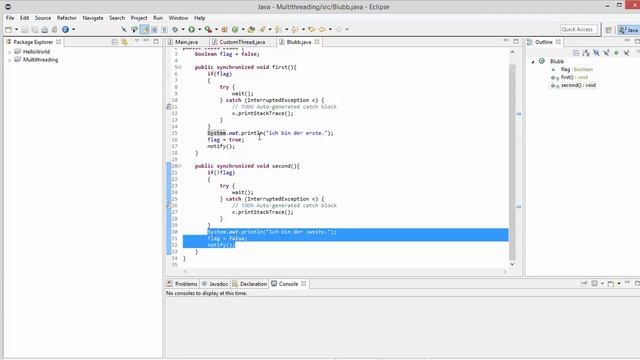Click the Print toolbar icon
The height and width of the screenshot is (360, 640).
coord(44,29)
